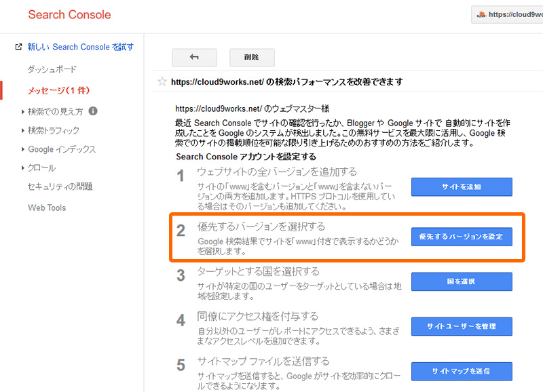
Task: Delete the message using 削除 button
Action: click(251, 58)
